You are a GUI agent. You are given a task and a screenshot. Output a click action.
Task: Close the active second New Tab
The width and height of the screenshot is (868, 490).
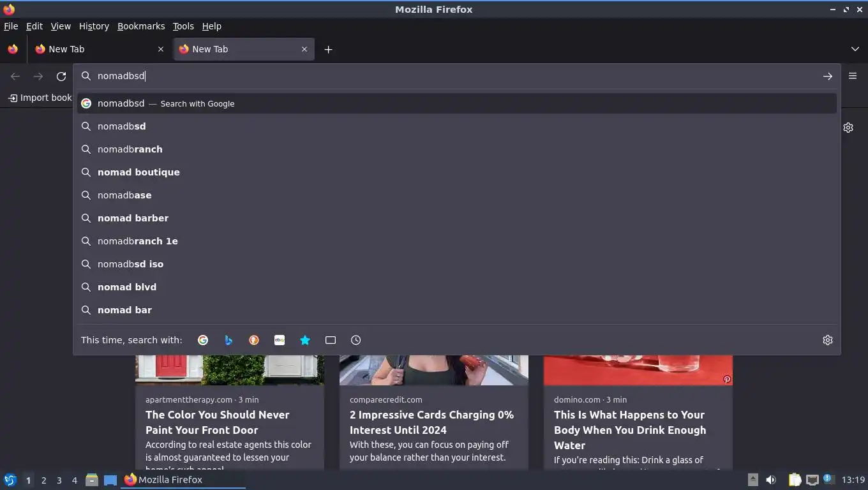coord(304,49)
